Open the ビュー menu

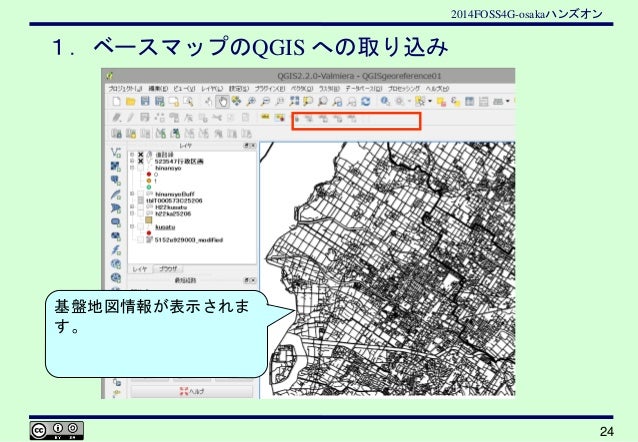pos(184,88)
